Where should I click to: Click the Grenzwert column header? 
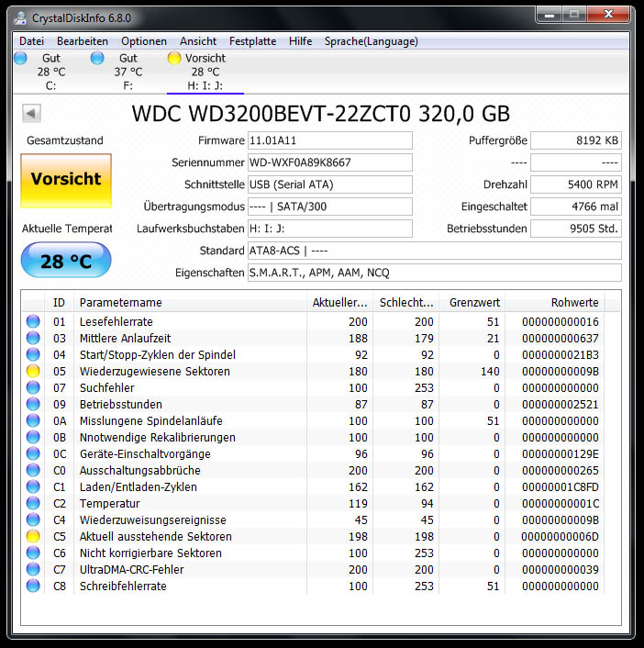[472, 303]
